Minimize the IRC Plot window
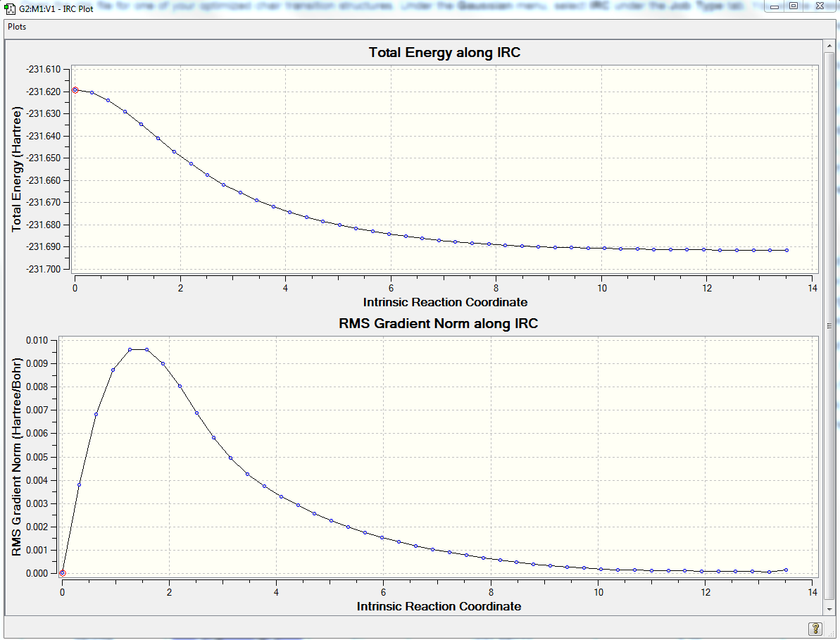 click(x=775, y=6)
